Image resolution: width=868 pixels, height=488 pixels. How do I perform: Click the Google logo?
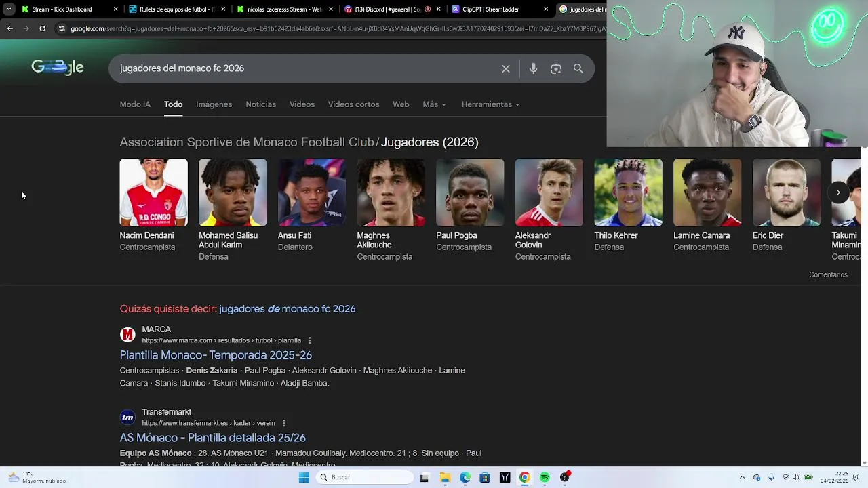[x=58, y=67]
